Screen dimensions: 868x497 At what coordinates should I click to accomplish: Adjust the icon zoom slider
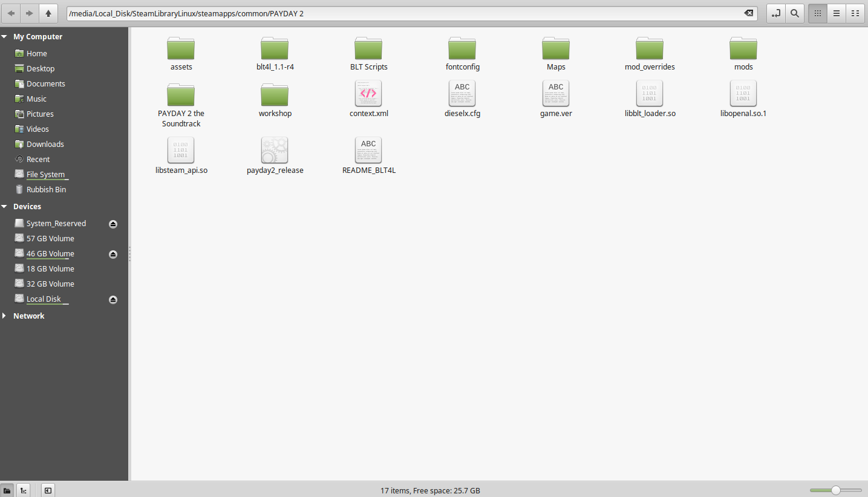point(836,490)
